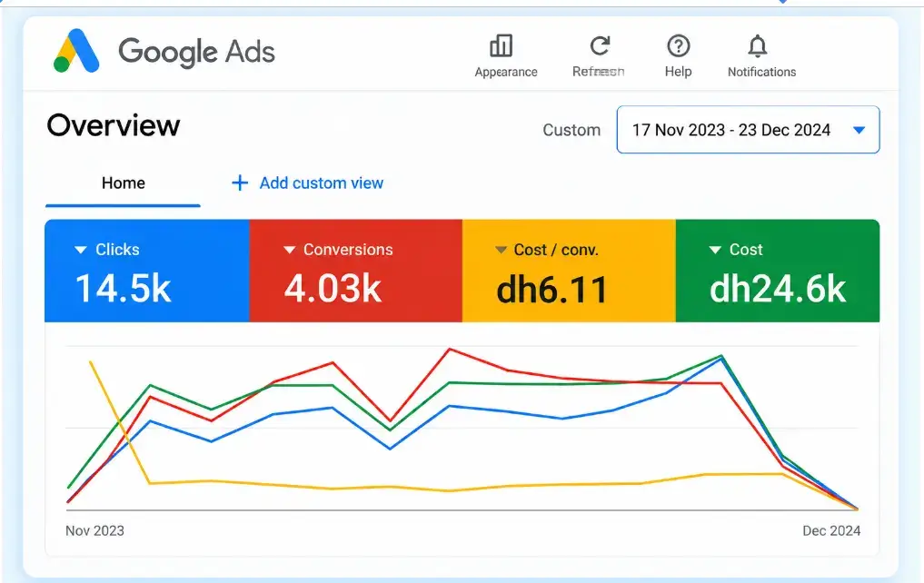This screenshot has width=924, height=583.
Task: Select the blue Clicks scorecard tile
Action: (x=147, y=271)
